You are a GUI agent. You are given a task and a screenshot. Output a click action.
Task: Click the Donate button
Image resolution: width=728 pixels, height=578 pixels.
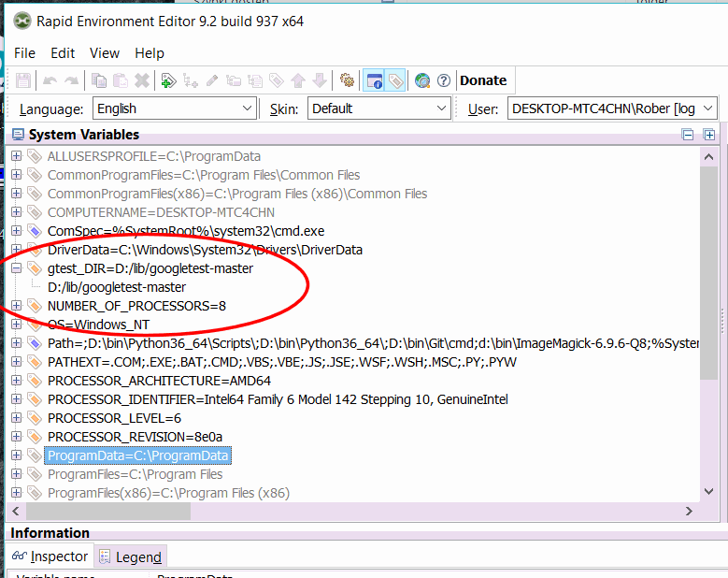point(483,80)
